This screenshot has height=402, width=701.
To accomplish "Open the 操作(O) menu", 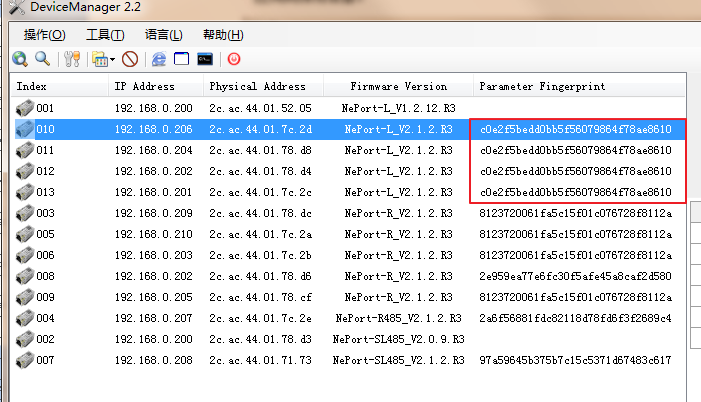I will tap(44, 34).
